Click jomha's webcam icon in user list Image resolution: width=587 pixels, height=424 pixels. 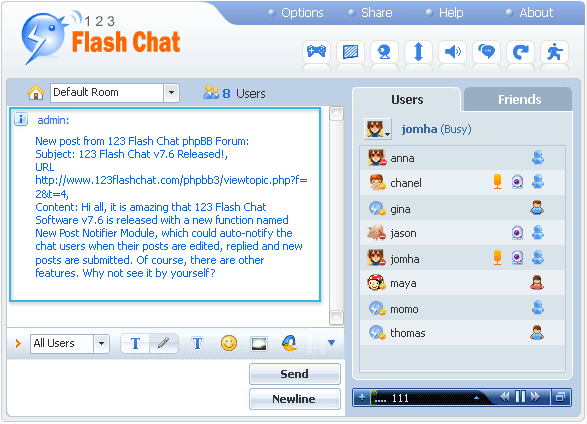[517, 258]
